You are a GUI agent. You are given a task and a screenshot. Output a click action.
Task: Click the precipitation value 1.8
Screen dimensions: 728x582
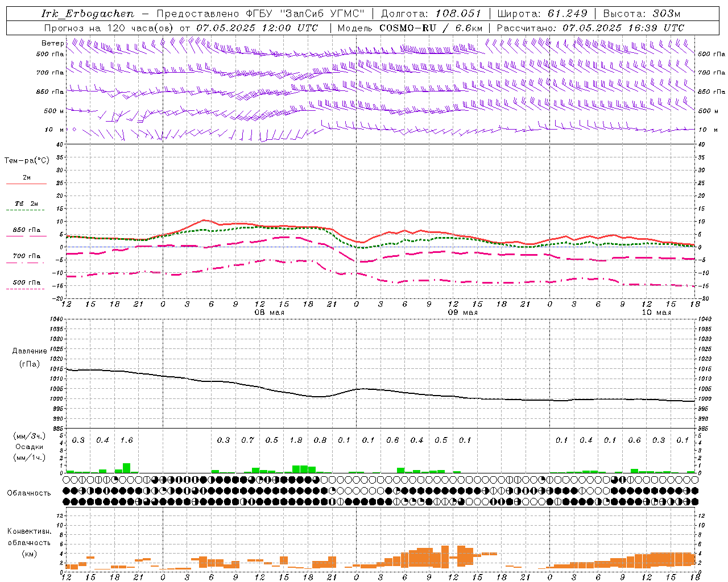(x=296, y=440)
